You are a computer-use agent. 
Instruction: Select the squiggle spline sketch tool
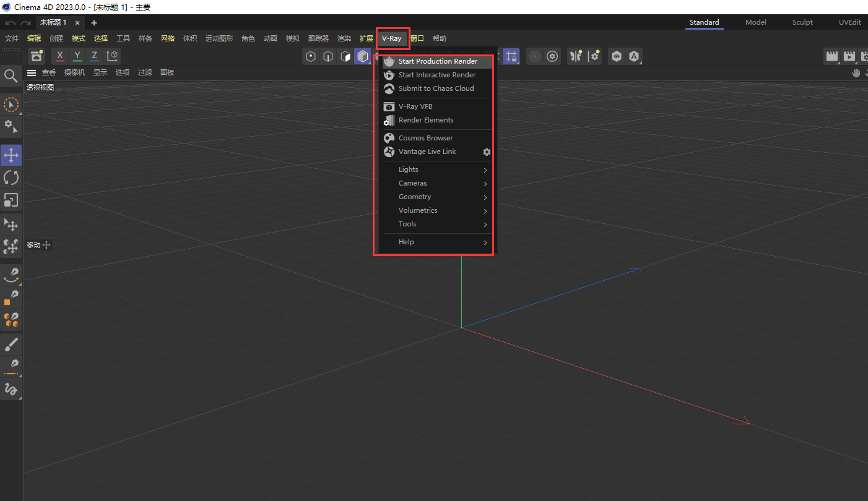click(x=11, y=389)
